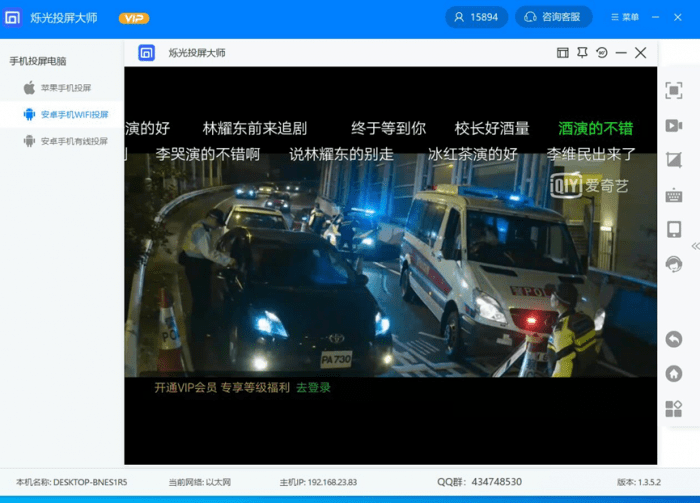Pin the mirroring window on top
This screenshot has height=503, width=700.
click(x=582, y=53)
